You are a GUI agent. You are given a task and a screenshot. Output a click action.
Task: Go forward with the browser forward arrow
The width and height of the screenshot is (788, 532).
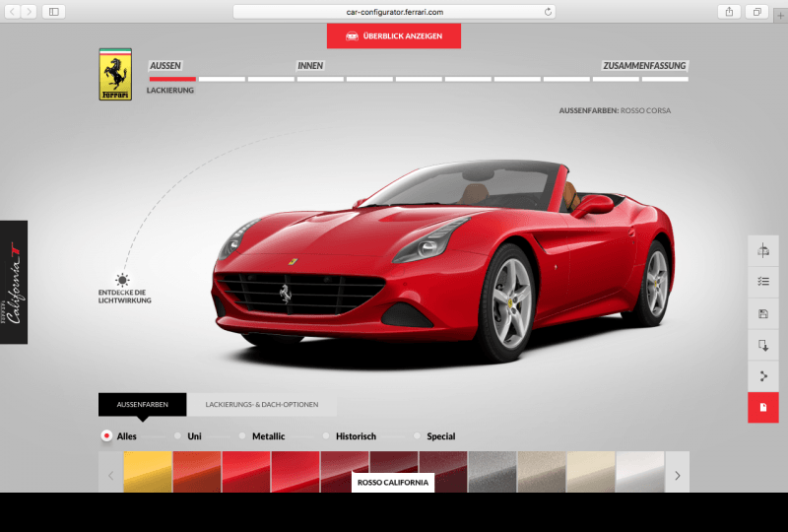tap(29, 12)
